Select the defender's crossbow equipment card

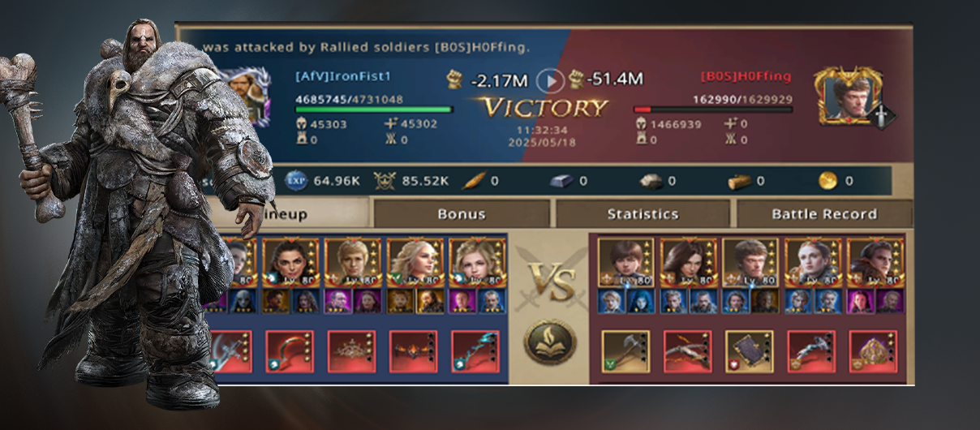coord(687,351)
